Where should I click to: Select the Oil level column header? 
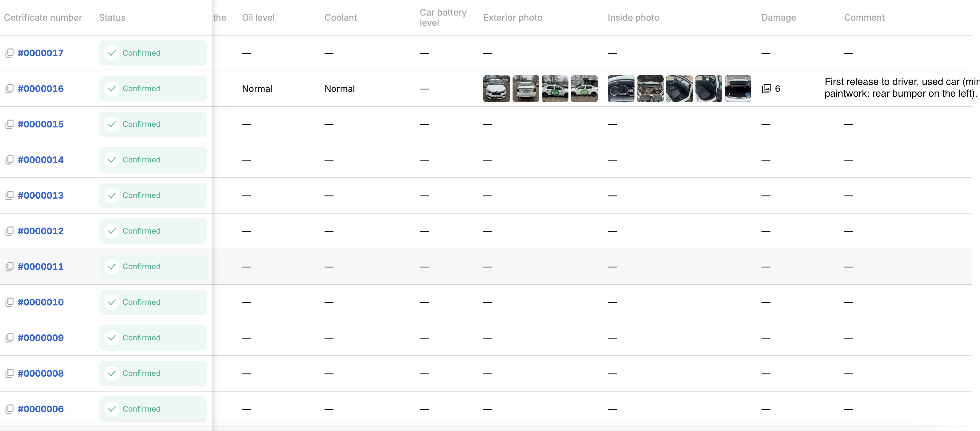pos(258,17)
